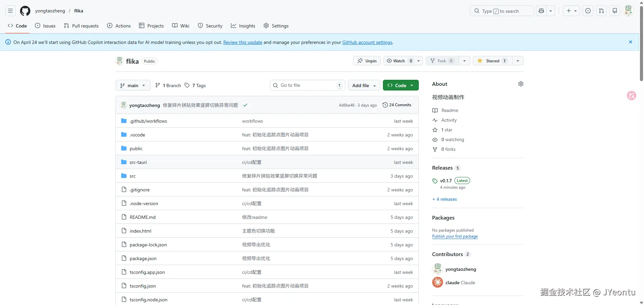Expand the create new plus dropdown

[x=571, y=11]
